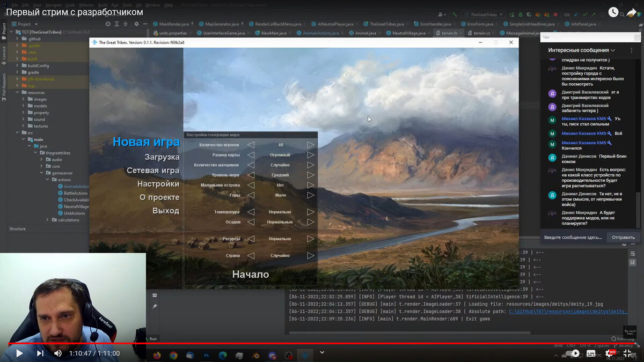Viewport: 644px width, 362px height.
Task: Collapse the gameserver folder
Action: [41, 173]
